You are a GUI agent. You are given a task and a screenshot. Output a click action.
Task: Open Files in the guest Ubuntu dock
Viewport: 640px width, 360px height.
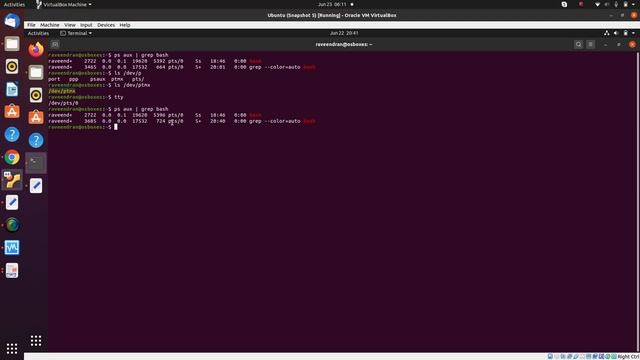tap(36, 72)
